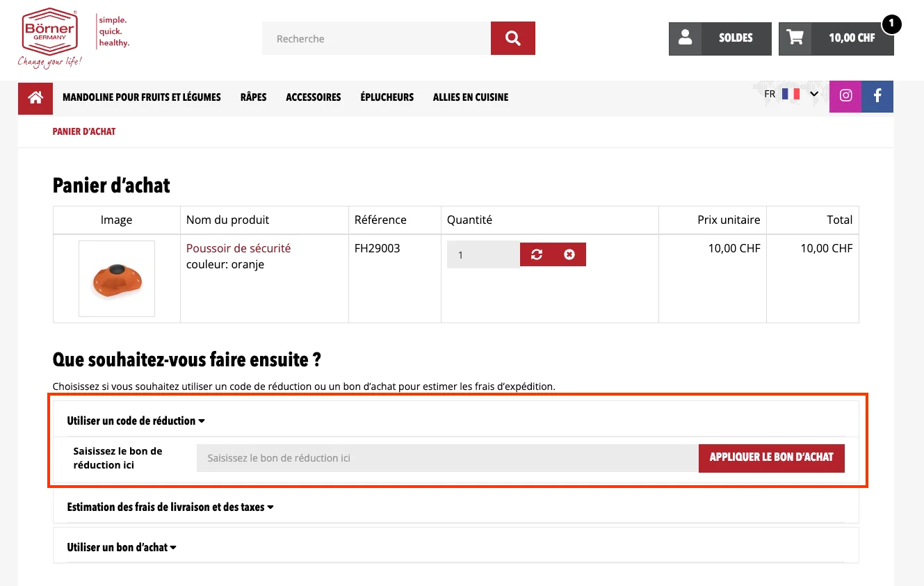
Task: Click the orange pusher product thumbnail
Action: [117, 279]
